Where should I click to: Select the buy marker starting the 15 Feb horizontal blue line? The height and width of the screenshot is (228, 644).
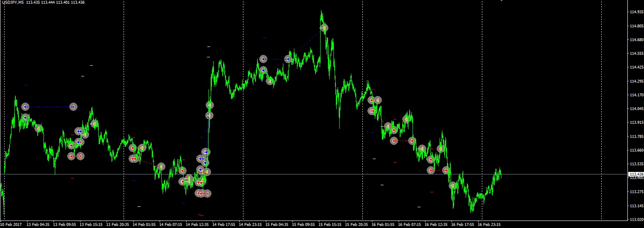tap(263, 59)
